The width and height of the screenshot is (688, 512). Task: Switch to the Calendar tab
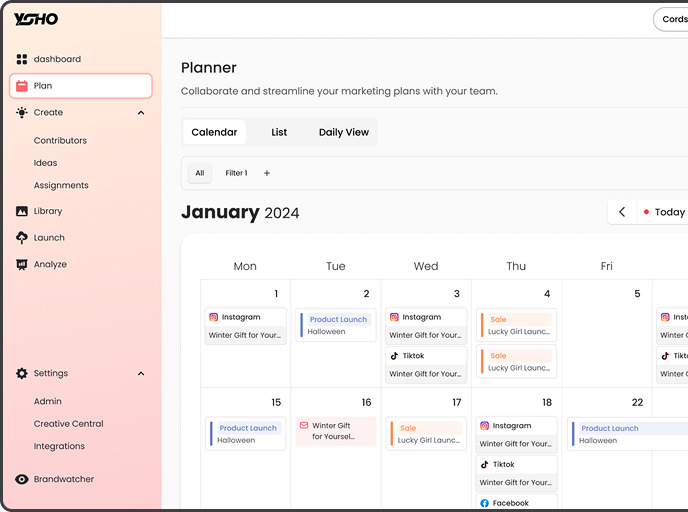tap(214, 132)
